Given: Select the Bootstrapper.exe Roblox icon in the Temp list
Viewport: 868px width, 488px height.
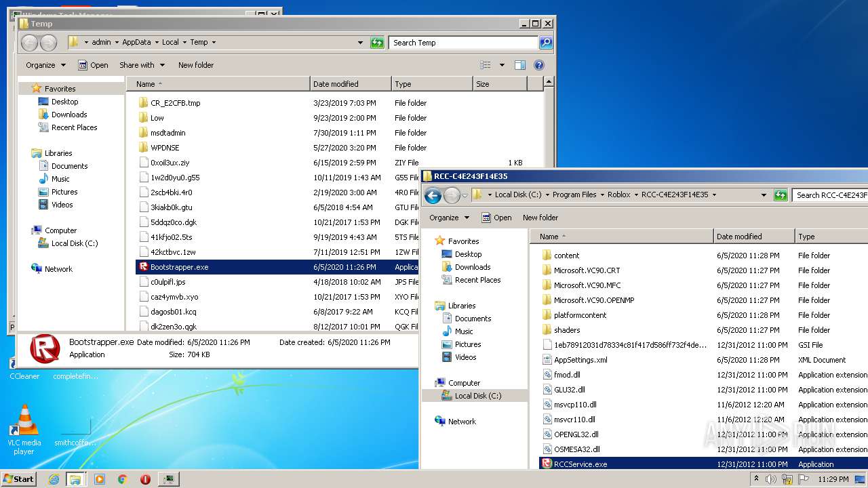Looking at the screenshot, I should pyautogui.click(x=143, y=267).
